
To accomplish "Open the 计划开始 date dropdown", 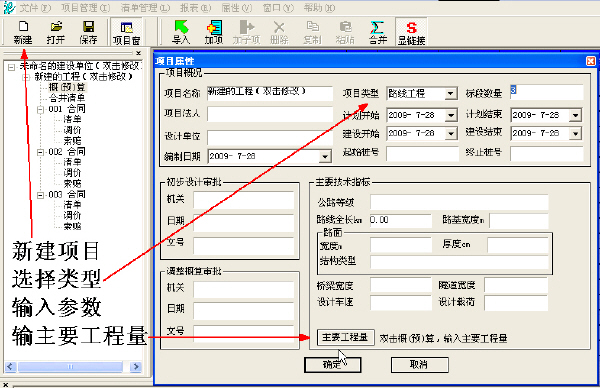I will [x=451, y=115].
